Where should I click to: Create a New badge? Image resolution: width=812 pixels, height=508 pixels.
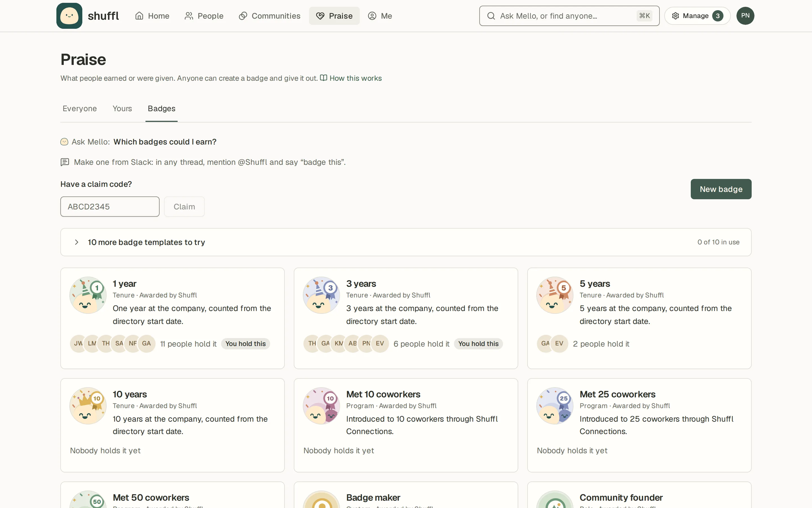pyautogui.click(x=721, y=189)
